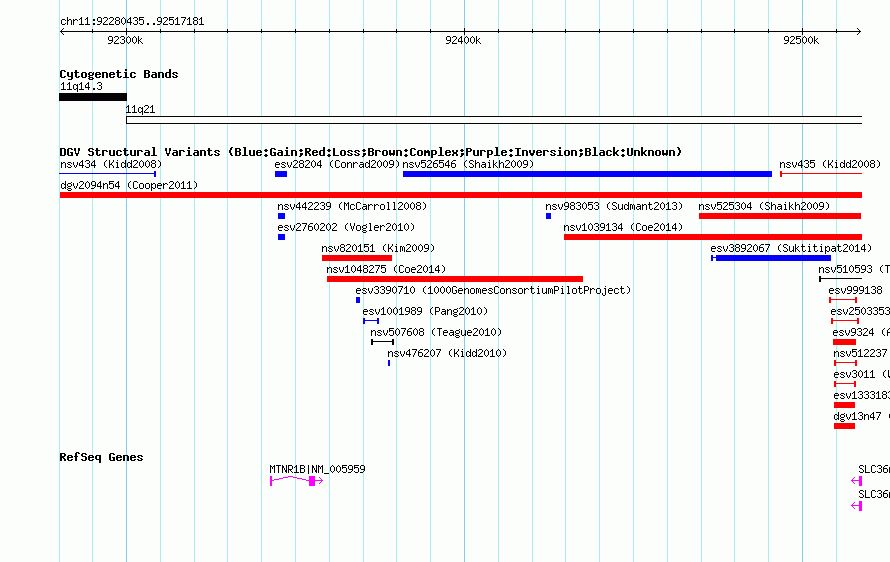Viewport: 890px width, 562px height.
Task: Click the nsv434 thin blue line glyph
Action: pos(108,174)
